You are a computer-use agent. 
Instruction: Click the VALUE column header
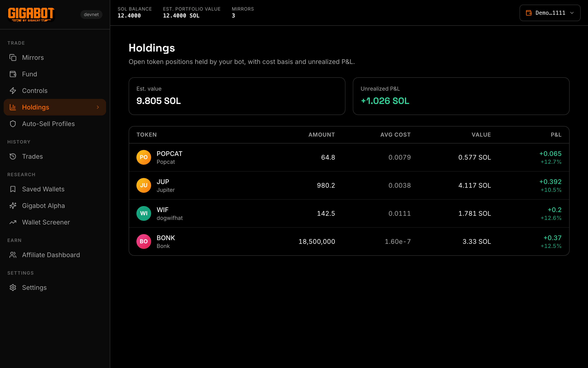481,135
